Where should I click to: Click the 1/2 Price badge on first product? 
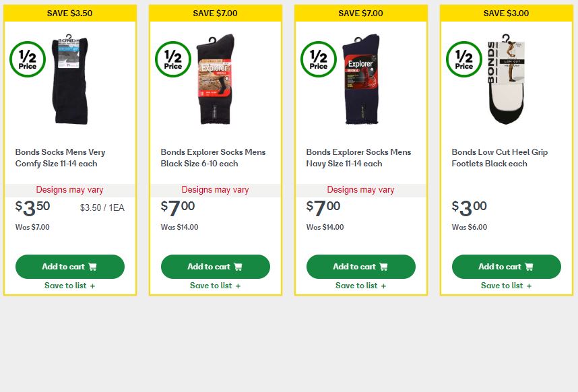click(28, 59)
